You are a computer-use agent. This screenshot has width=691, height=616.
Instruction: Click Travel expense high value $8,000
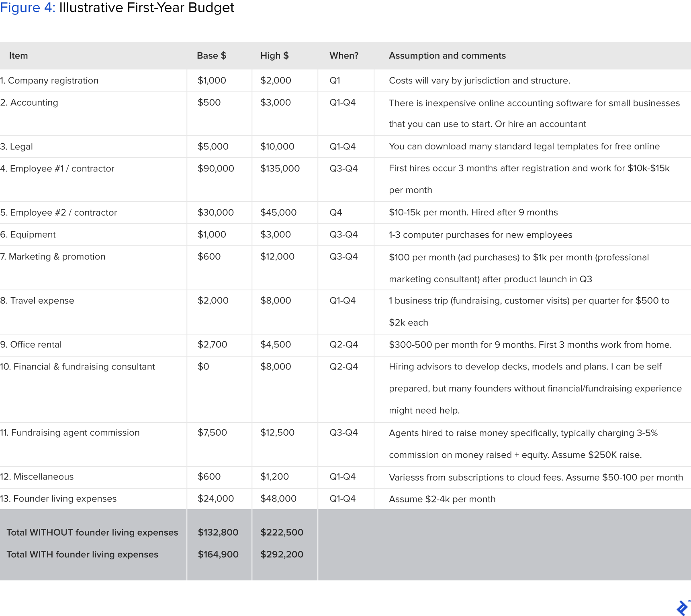click(276, 301)
